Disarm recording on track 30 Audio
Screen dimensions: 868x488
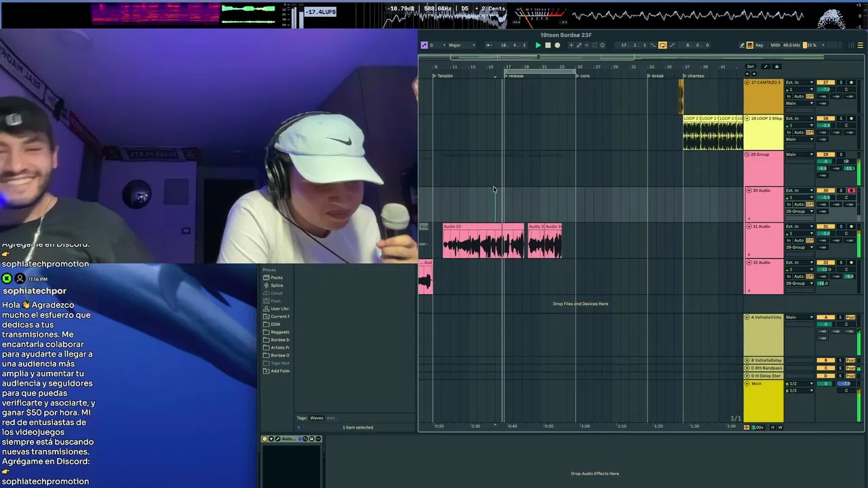851,190
